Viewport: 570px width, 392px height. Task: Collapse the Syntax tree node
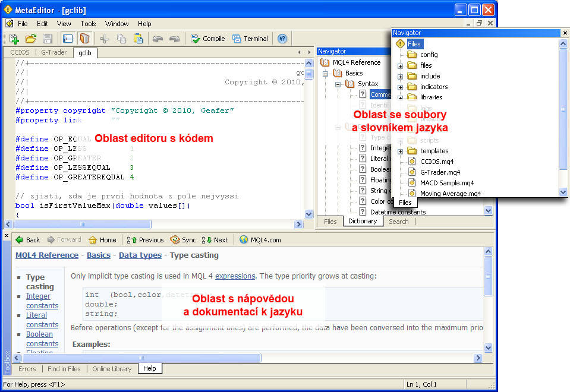[338, 84]
